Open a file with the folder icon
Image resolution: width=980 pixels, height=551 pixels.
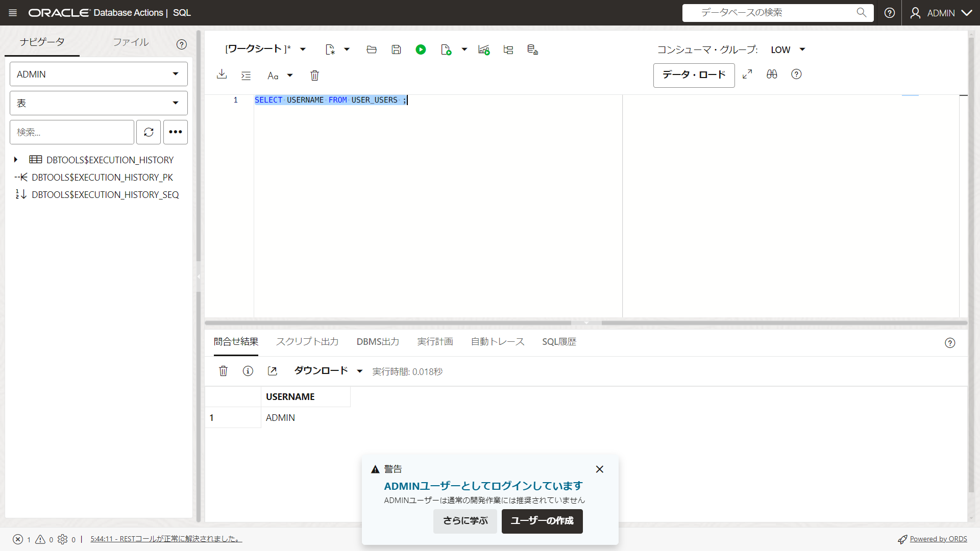[371, 49]
